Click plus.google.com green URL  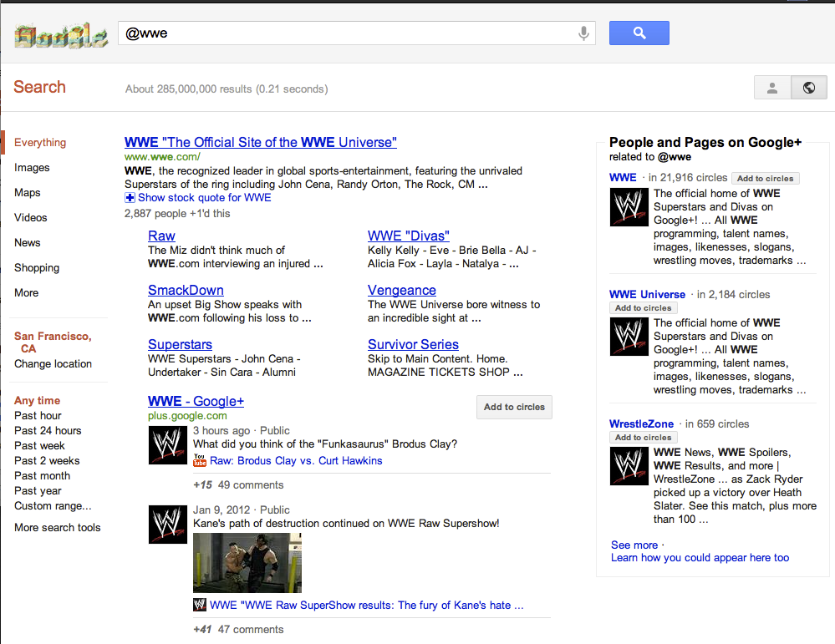pyautogui.click(x=187, y=416)
